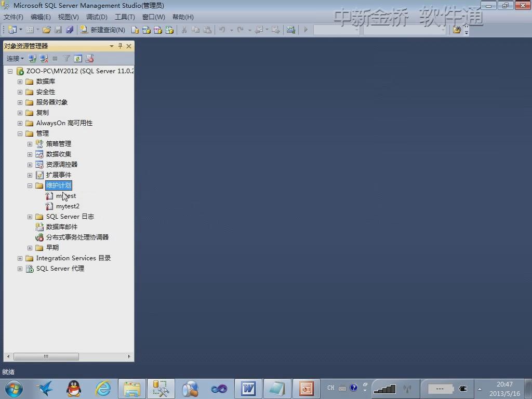
Task: Click the Object Explorer horizontal scrollbar thumb
Action: click(46, 356)
